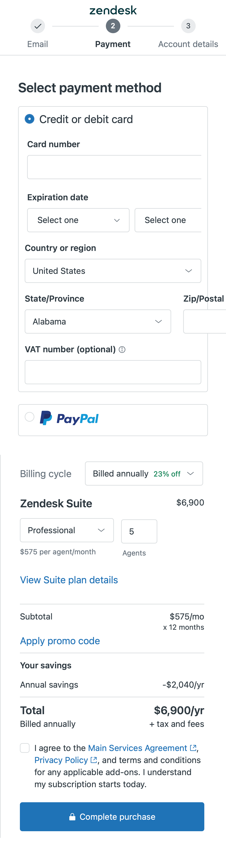The image size is (226, 868).
Task: Switch to the Account details step
Action: tap(188, 44)
